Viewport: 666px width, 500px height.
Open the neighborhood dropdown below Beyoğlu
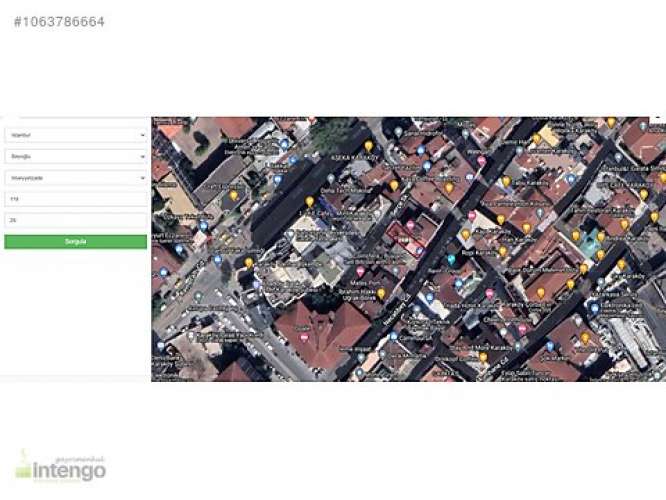(x=75, y=177)
